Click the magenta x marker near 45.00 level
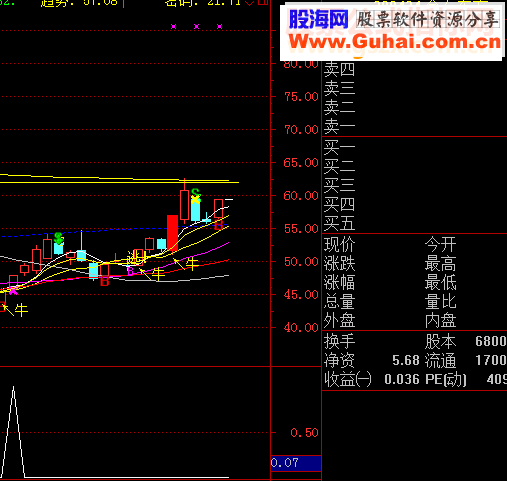 point(13,291)
